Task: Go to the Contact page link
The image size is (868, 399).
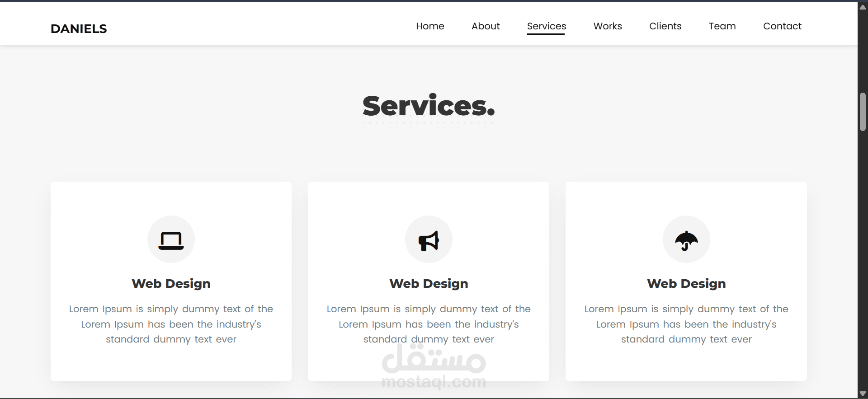Action: click(x=782, y=26)
